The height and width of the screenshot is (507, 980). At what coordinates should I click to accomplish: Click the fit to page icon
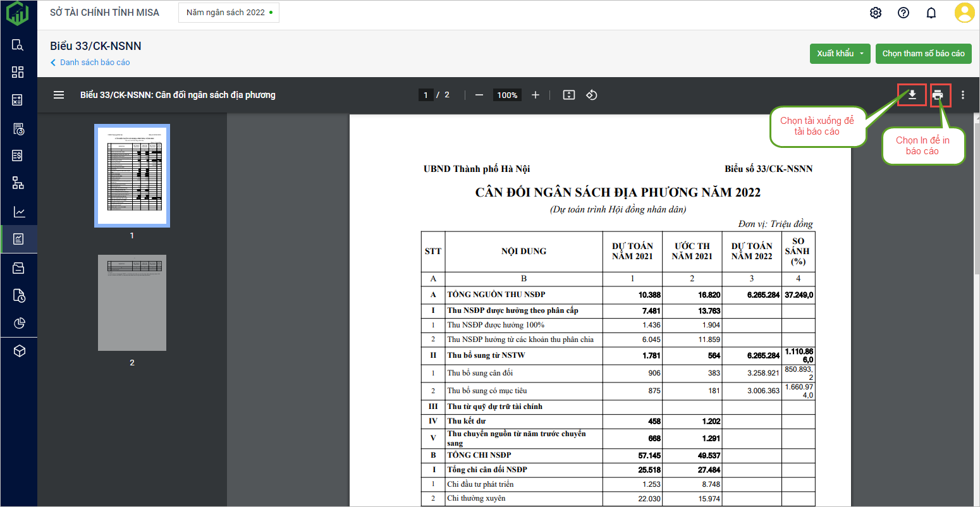coord(569,95)
